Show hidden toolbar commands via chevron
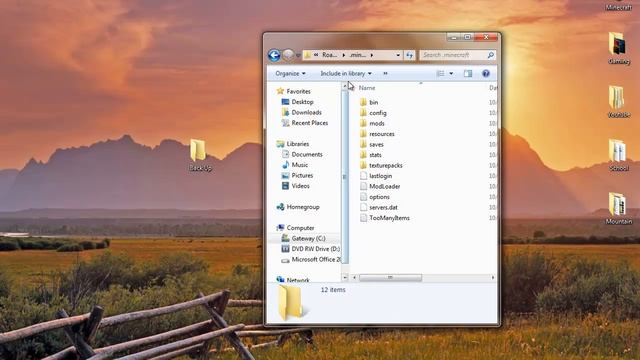This screenshot has width=640, height=360. [x=385, y=73]
